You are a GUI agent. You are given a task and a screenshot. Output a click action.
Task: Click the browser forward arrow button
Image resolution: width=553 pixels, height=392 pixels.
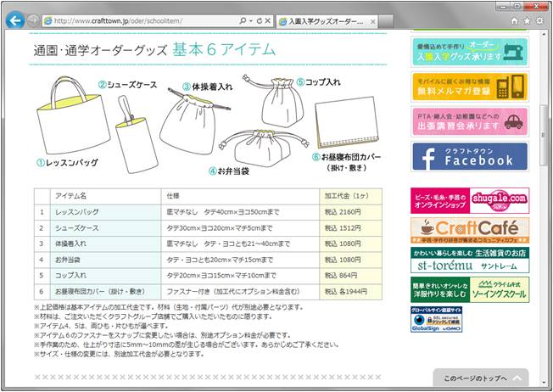coord(34,20)
